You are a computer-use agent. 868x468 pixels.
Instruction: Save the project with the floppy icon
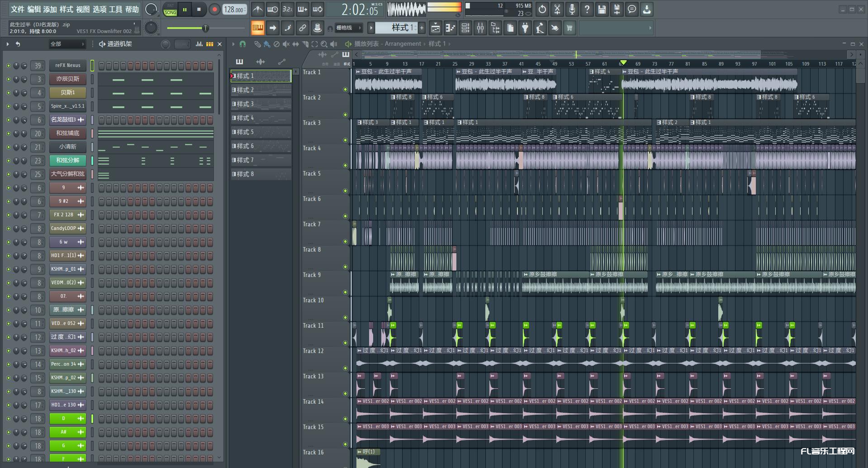(x=602, y=9)
